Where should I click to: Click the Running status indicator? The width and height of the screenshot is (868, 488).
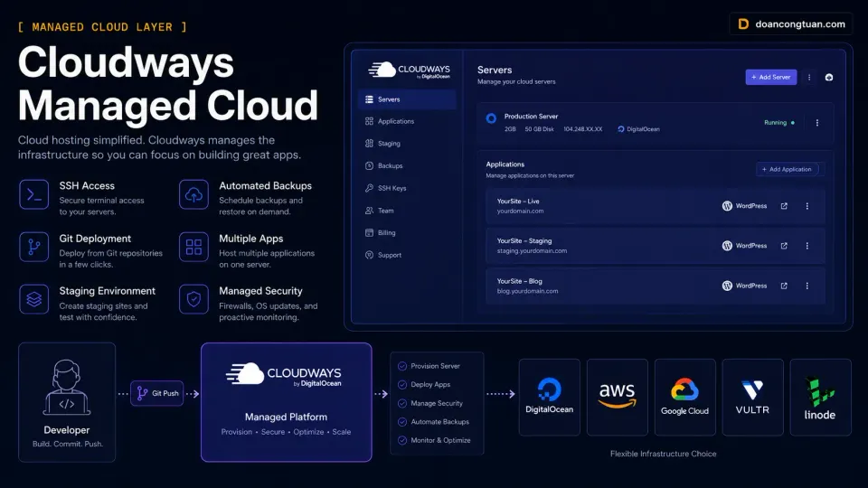click(x=779, y=123)
